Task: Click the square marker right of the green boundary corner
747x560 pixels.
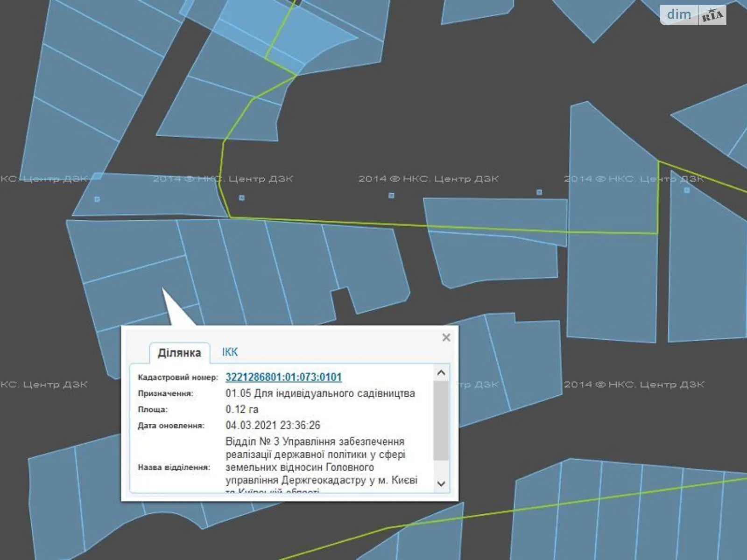Action: (241, 198)
